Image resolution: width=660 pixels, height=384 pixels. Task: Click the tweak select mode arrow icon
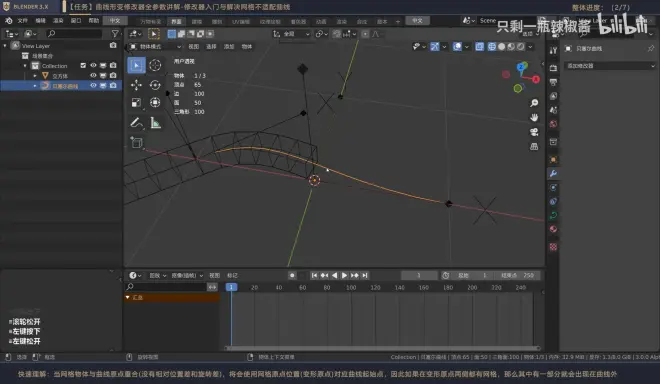tap(154, 34)
